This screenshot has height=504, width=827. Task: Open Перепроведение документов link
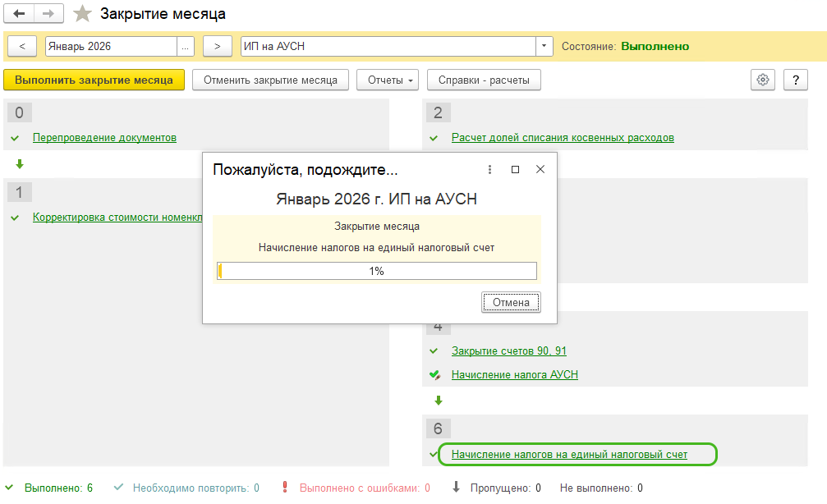pos(104,138)
